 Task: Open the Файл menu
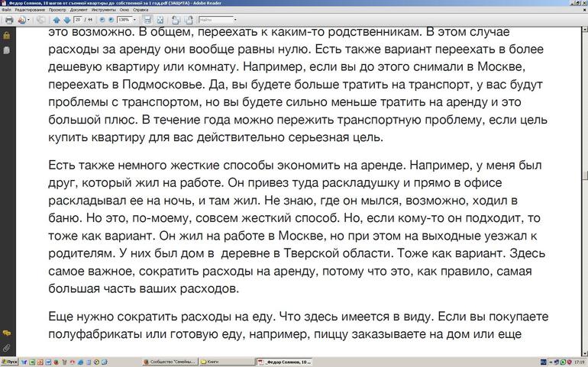tap(6, 10)
